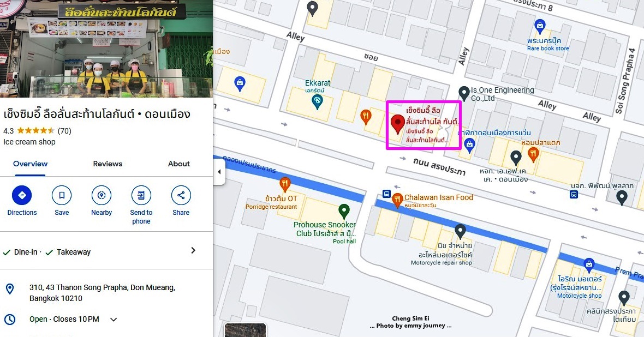644x337 pixels.
Task: Expand opening hours next to Closes 10 PM
Action: pos(114,320)
